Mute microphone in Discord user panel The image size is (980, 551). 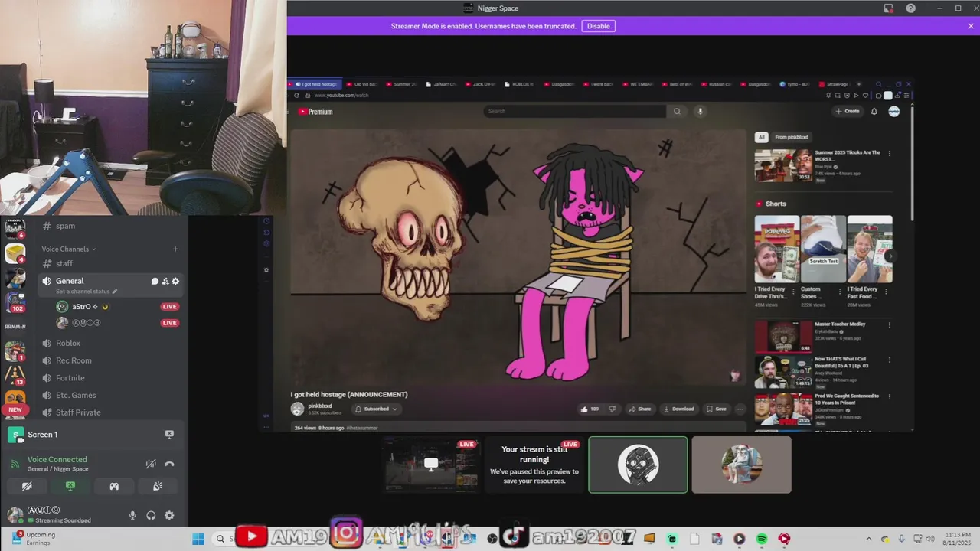click(132, 516)
